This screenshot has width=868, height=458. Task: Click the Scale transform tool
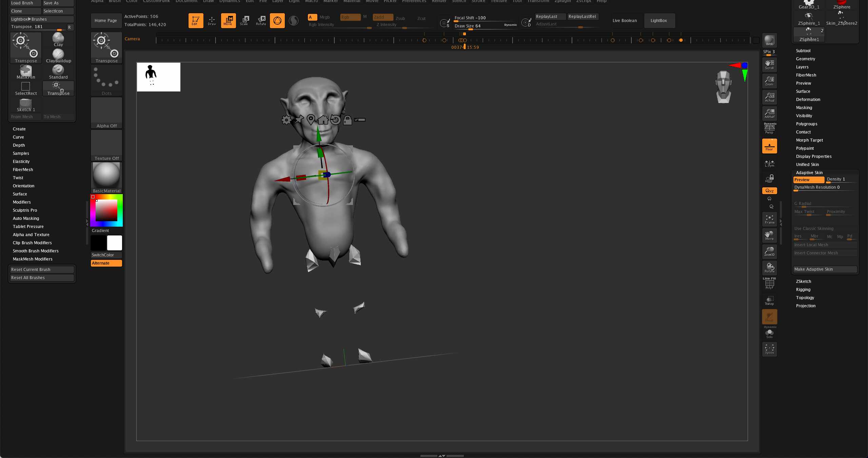[244, 20]
